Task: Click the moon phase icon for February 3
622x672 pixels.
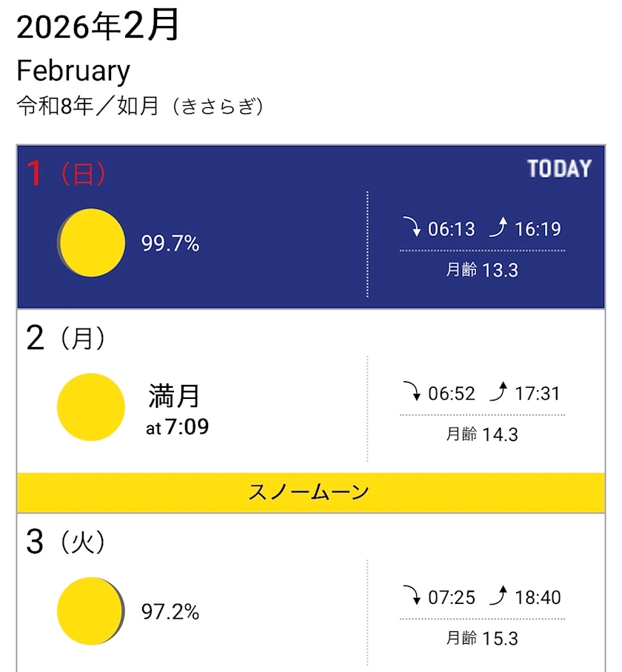Action: pos(90,611)
